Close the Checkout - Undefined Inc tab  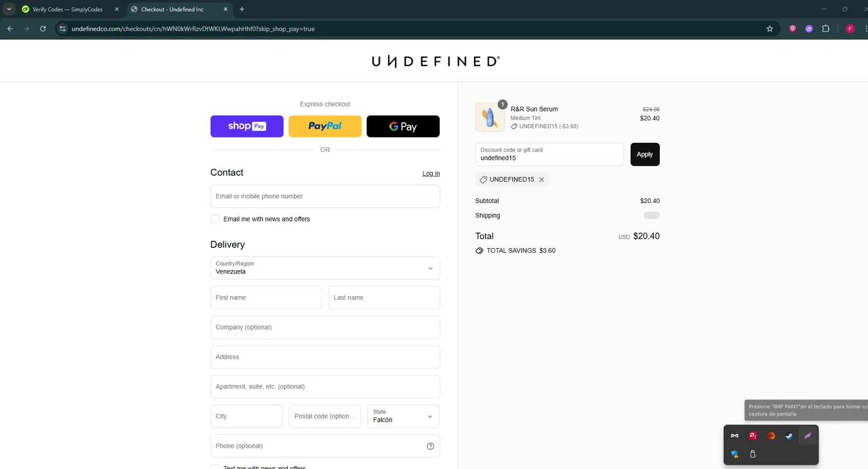225,9
